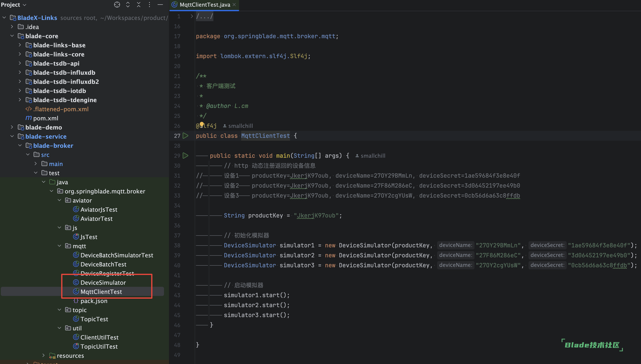Viewport: 641px width, 364px height.
Task: Click smallchill author hint on line 26
Action: tap(238, 126)
